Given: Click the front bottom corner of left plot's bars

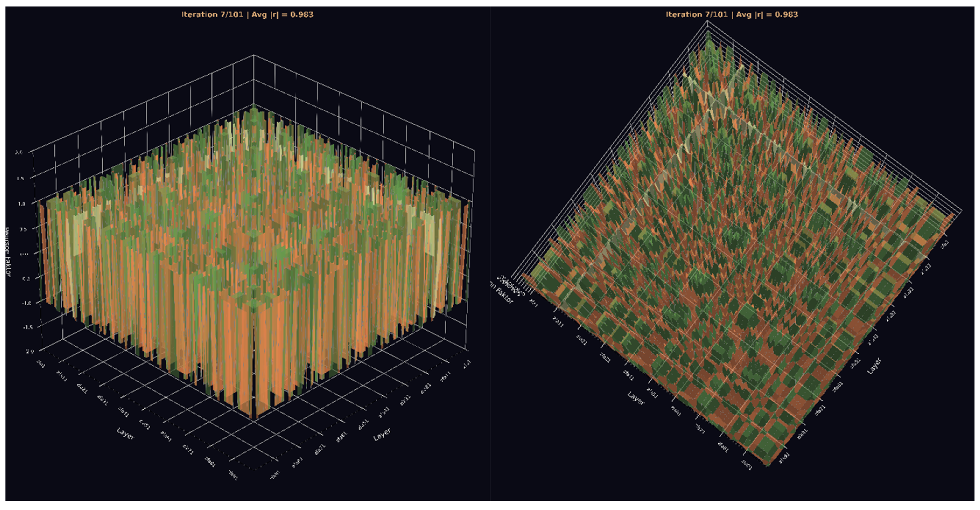Looking at the screenshot, I should [254, 418].
